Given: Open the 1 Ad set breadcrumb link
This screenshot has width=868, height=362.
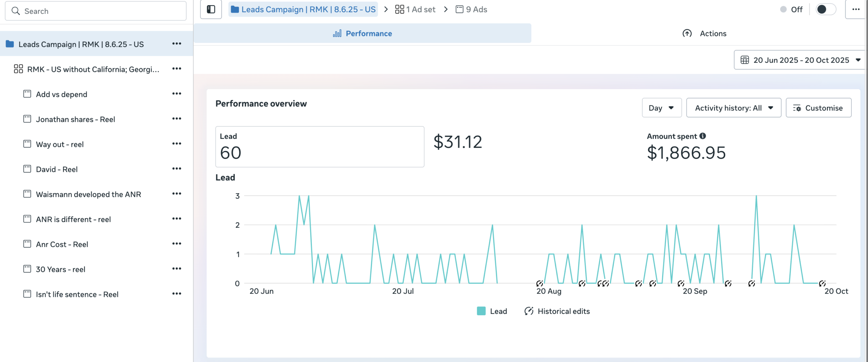Looking at the screenshot, I should tap(415, 9).
